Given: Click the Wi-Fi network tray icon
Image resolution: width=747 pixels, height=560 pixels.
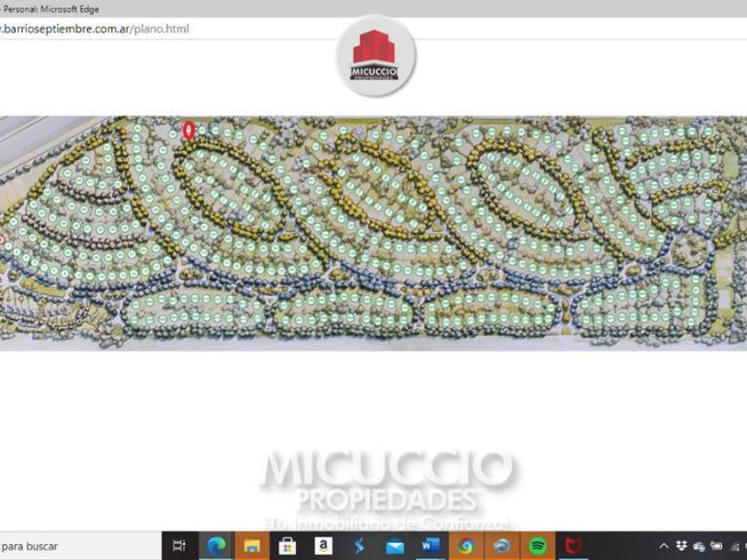Looking at the screenshot, I should 735,546.
